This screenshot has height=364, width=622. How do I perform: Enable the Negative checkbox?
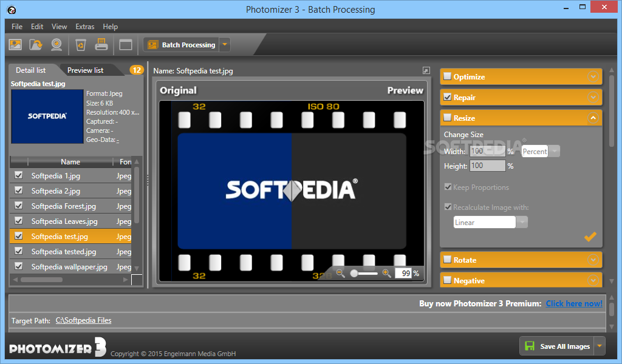click(x=448, y=280)
